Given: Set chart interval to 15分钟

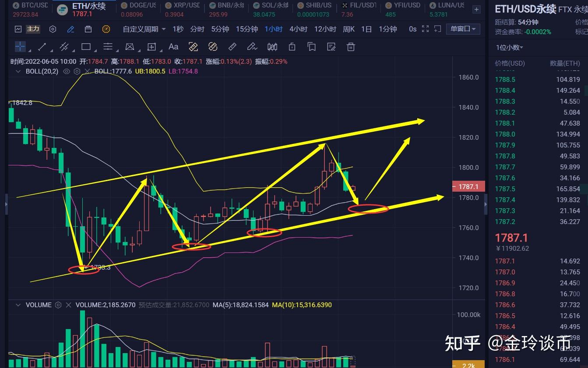Looking at the screenshot, I should tap(247, 29).
